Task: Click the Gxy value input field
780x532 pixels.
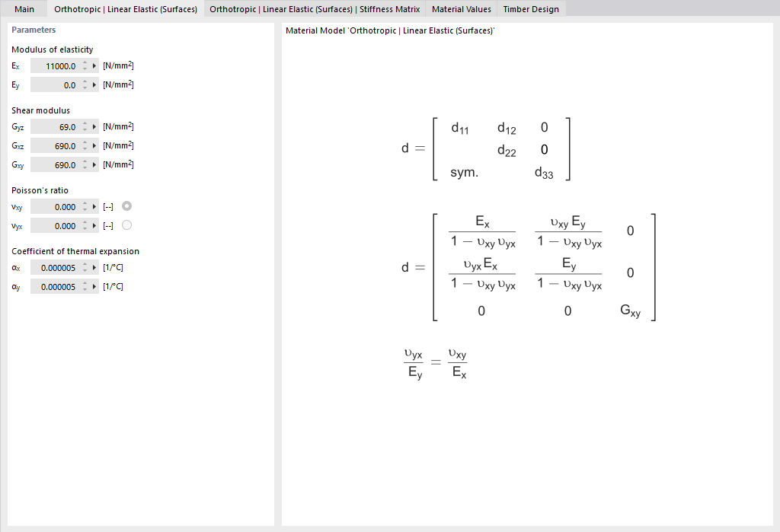Action: tap(57, 164)
